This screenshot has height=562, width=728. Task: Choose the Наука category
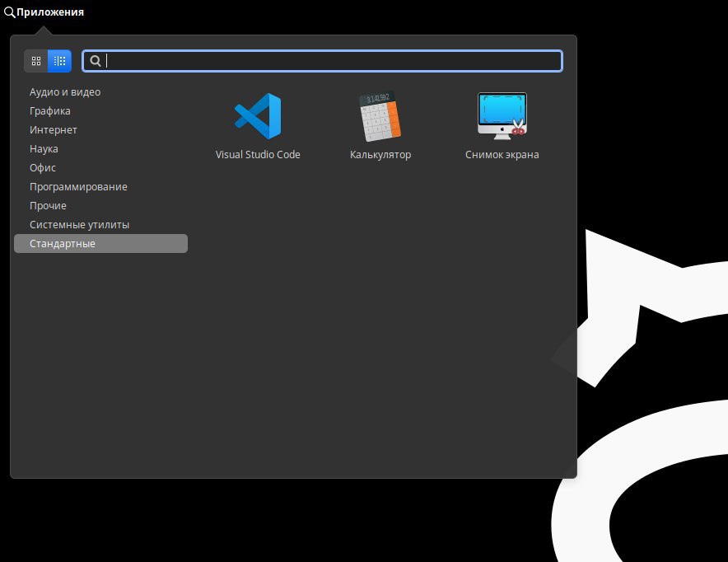click(100, 149)
